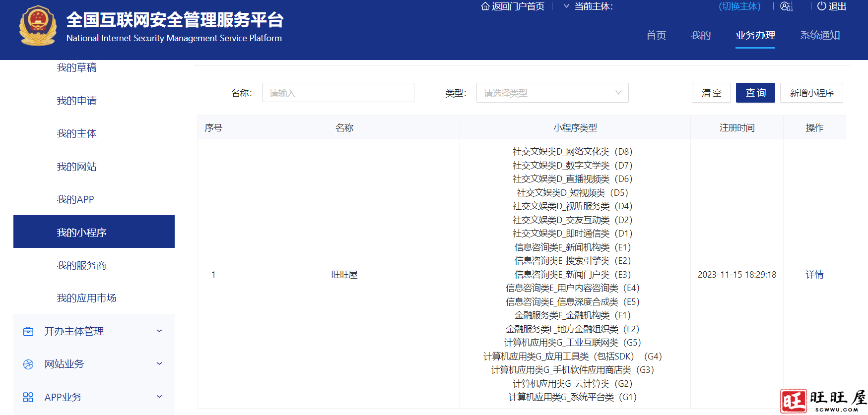Select 我的小程序 in sidebar
This screenshot has height=415, width=868.
point(94,232)
